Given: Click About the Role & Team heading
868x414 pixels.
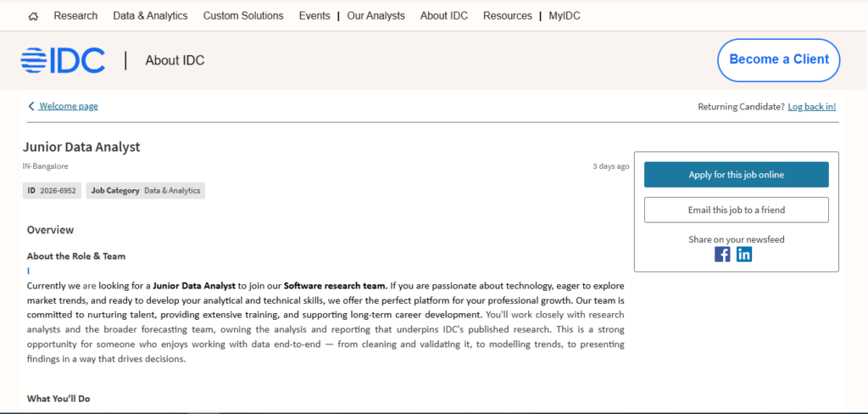Looking at the screenshot, I should click(x=76, y=256).
